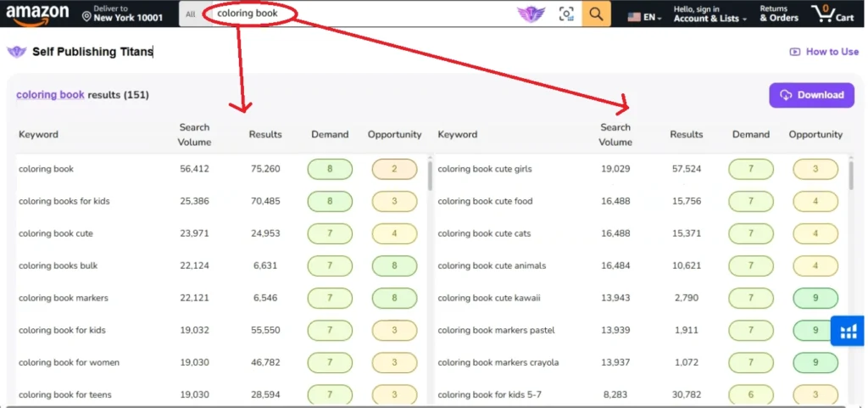The height and width of the screenshot is (408, 868).
Task: Click the purple coloring book results link
Action: pyautogui.click(x=50, y=95)
